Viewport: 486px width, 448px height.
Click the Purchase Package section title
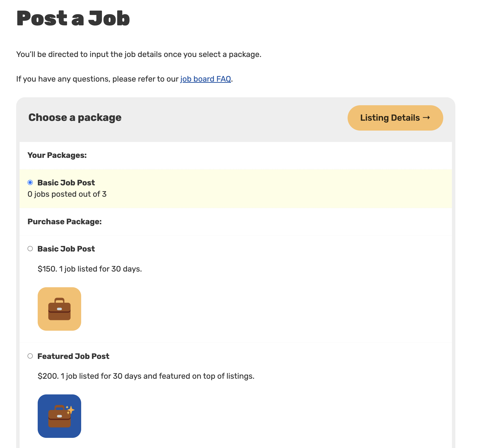coord(64,222)
